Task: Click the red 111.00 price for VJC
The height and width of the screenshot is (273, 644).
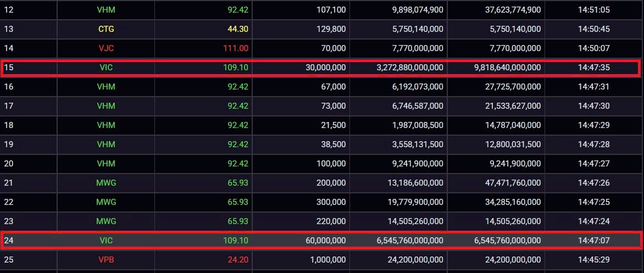Action: 236,48
